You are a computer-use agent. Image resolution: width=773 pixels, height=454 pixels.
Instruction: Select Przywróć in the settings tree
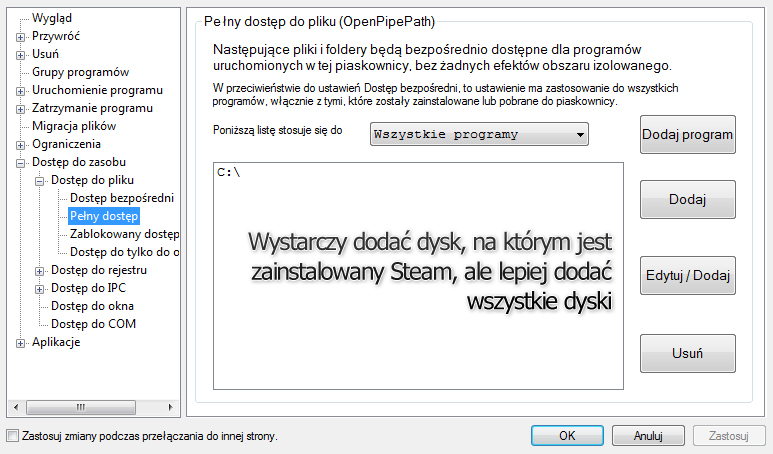click(x=56, y=36)
